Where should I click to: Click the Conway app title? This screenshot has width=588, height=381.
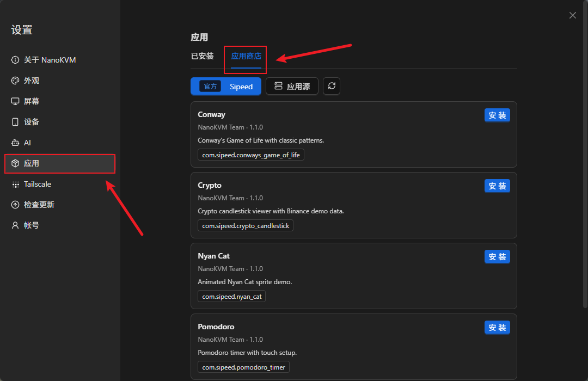pos(211,114)
